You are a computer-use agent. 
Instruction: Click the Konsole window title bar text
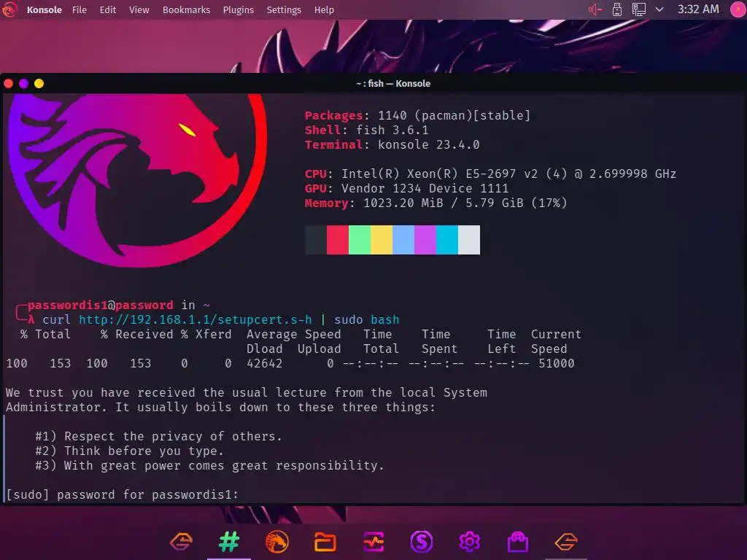pos(393,84)
